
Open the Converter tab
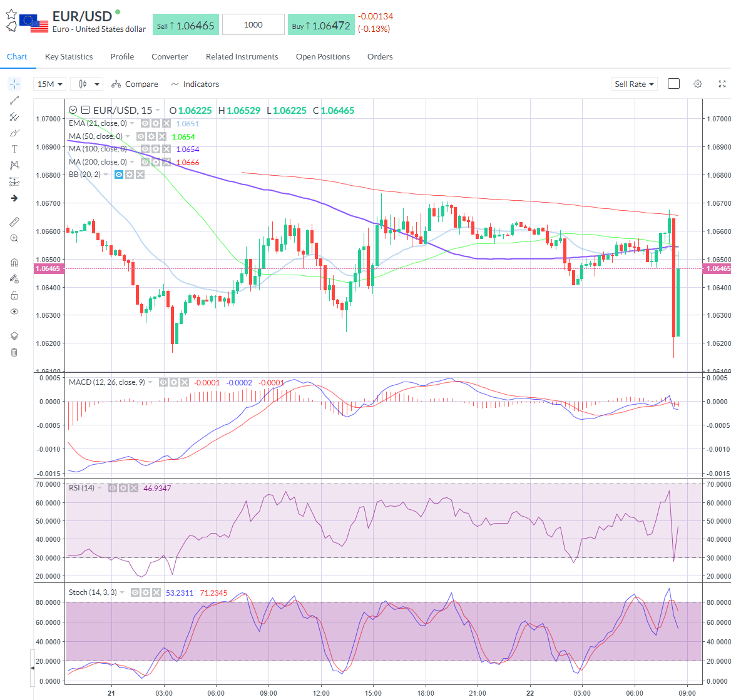click(170, 56)
